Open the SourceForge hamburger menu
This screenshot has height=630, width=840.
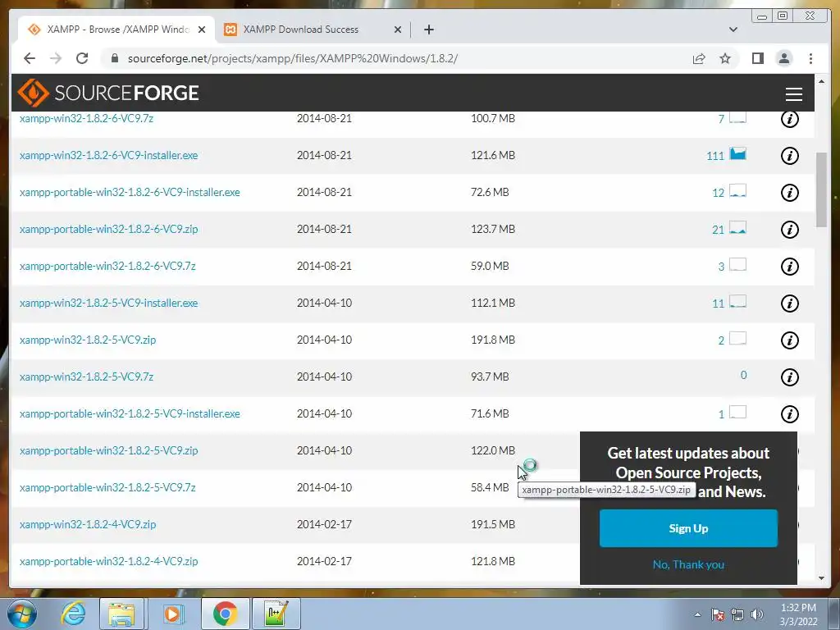click(793, 94)
